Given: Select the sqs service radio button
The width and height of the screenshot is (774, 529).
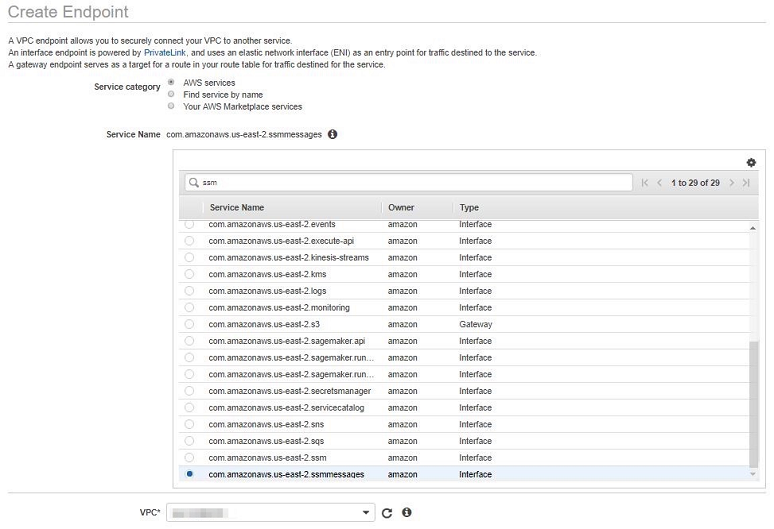Looking at the screenshot, I should click(189, 441).
